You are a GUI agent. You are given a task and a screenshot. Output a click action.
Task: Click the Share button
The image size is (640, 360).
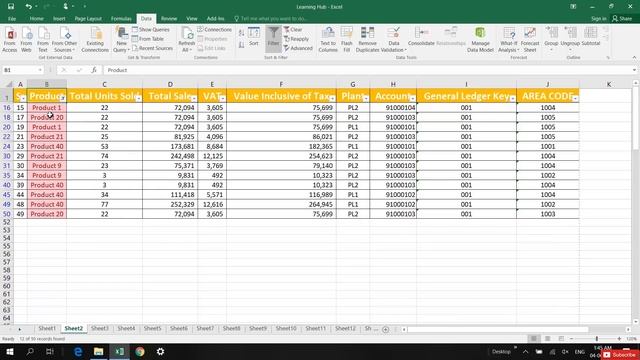click(622, 18)
